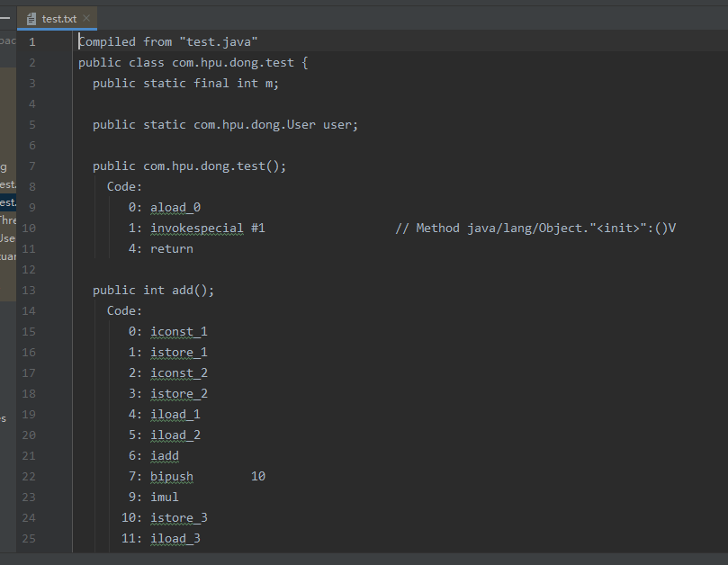The width and height of the screenshot is (728, 565).
Task: Click the 'bipush' instruction
Action: pos(172,477)
